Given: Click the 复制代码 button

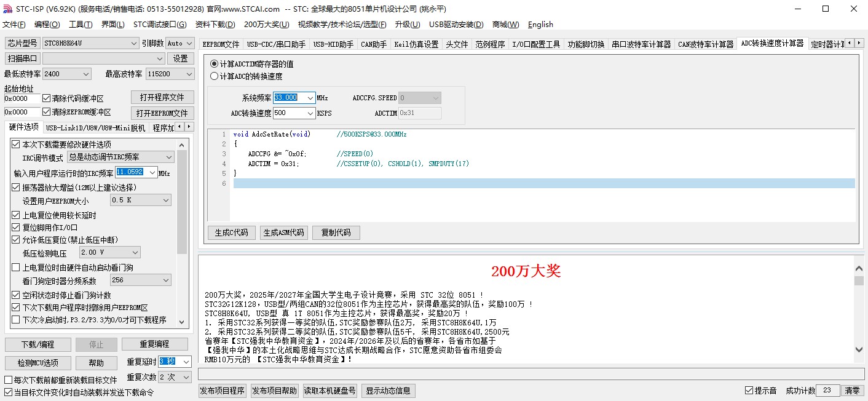Looking at the screenshot, I should point(336,232).
